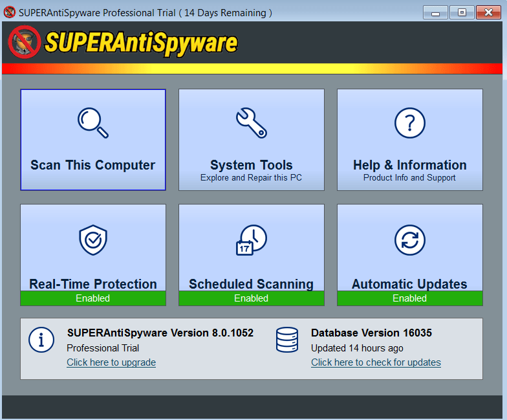Click the Professional Trial label
This screenshot has height=420, width=507.
pyautogui.click(x=103, y=348)
